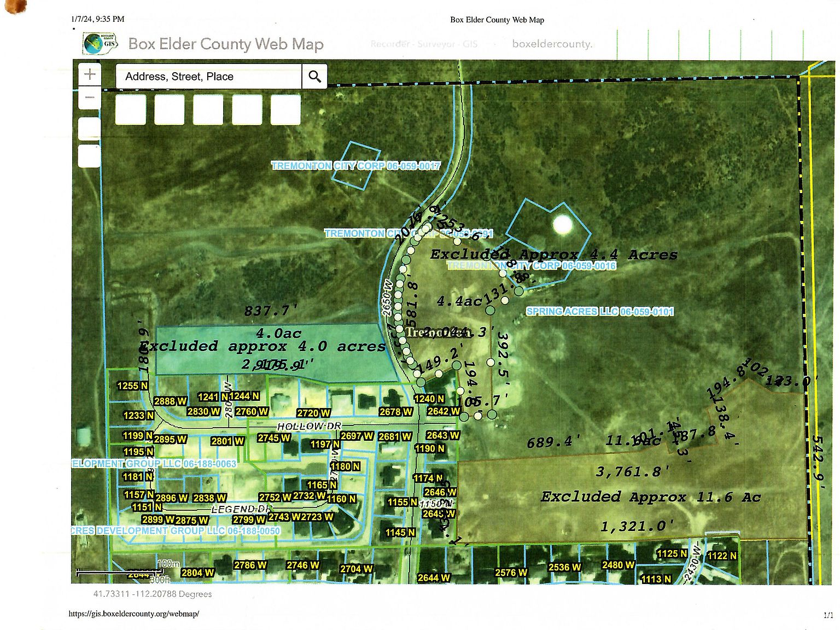Viewport: 840px width, 630px height.
Task: Select the TREMONTON CITY CORP 06-059-0017 parcel label
Action: pos(356,165)
